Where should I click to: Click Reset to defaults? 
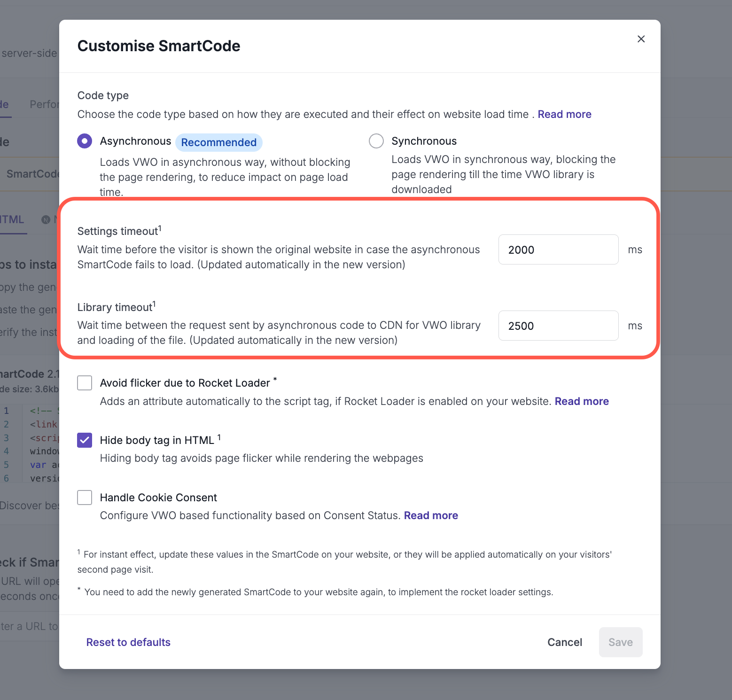[x=128, y=642]
